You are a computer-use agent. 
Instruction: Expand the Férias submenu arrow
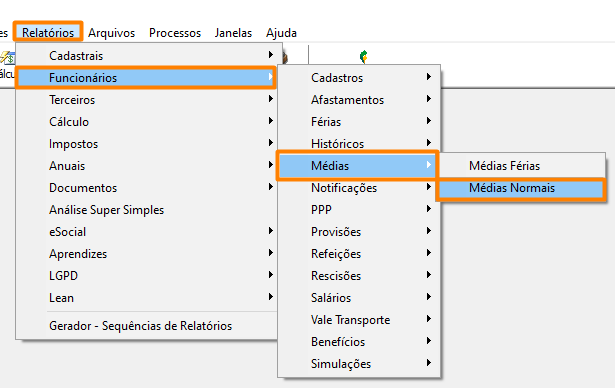coord(429,121)
